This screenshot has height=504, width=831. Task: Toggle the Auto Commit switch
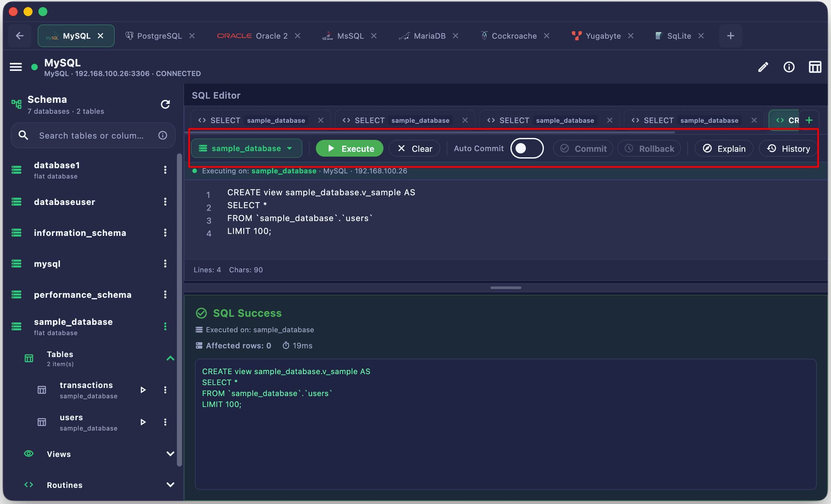click(x=527, y=149)
